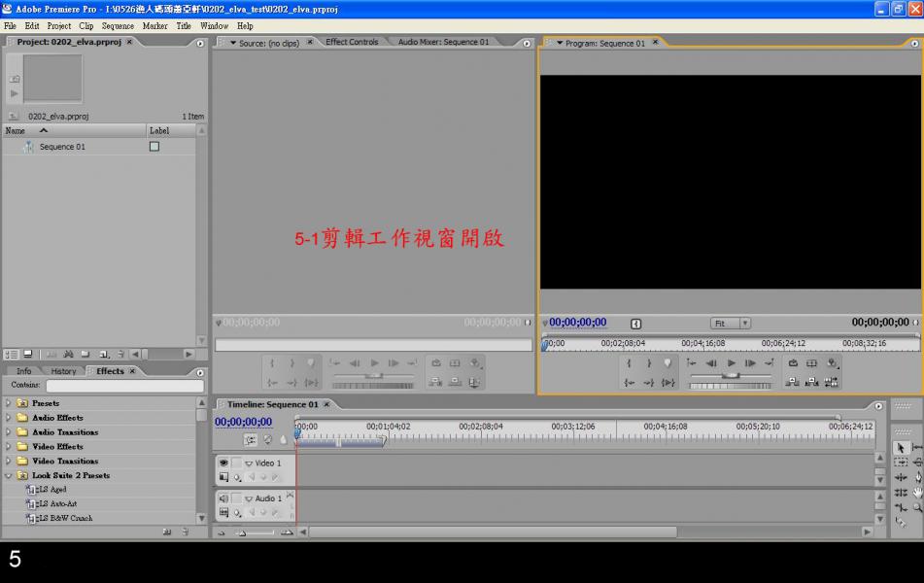Toggle Video 1 track eye visibility
Image resolution: width=924 pixels, height=583 pixels.
coord(223,463)
